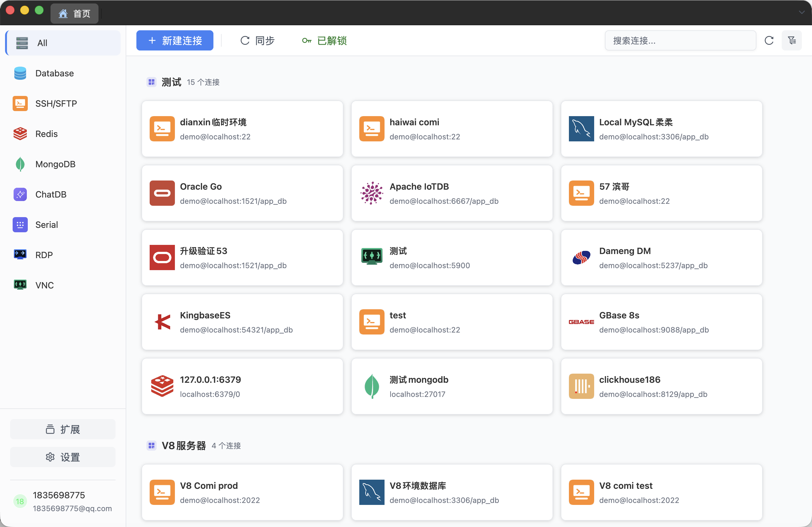This screenshot has width=812, height=527.
Task: Click "demo@localhost:54321/app_db" address text
Action: (236, 330)
